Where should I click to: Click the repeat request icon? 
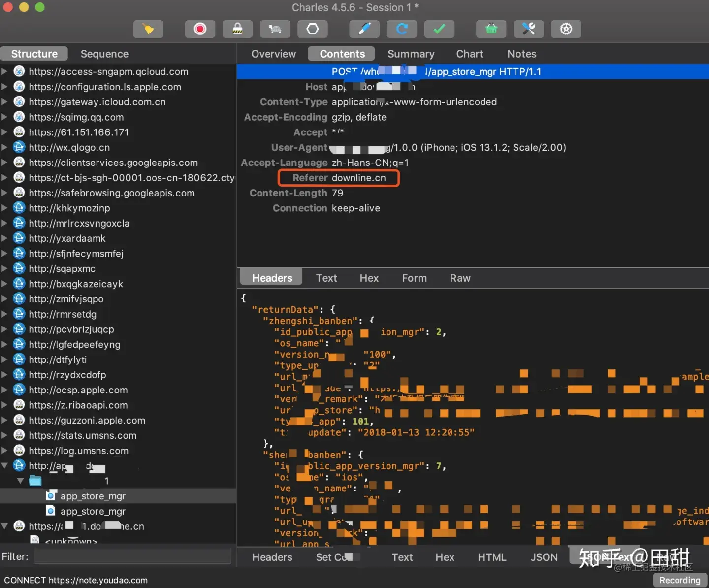(x=402, y=29)
